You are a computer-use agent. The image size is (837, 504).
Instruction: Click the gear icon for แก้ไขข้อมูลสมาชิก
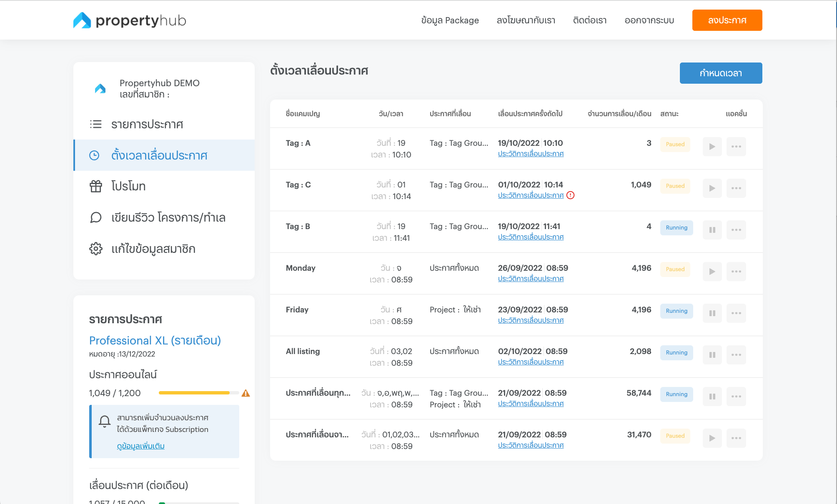point(96,249)
